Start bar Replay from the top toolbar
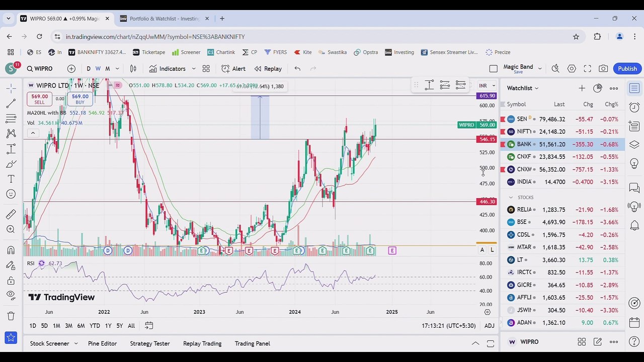Image resolution: width=644 pixels, height=362 pixels. coord(268,69)
